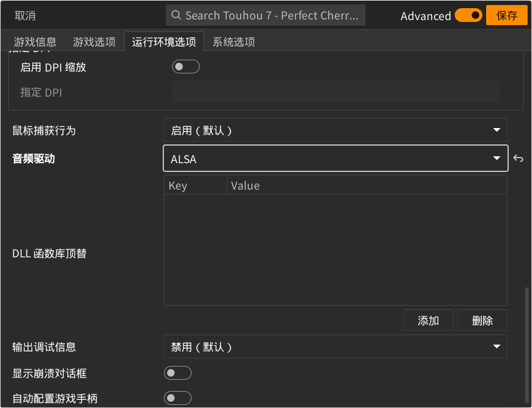Enable the 启用 DPI 缩放 switch
This screenshot has height=408, width=532.
pos(185,67)
